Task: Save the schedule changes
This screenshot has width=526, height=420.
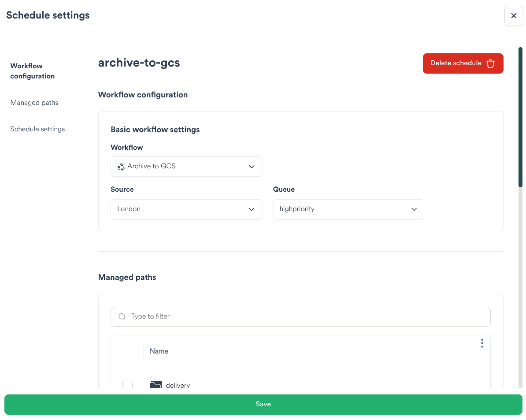Action: [263, 404]
